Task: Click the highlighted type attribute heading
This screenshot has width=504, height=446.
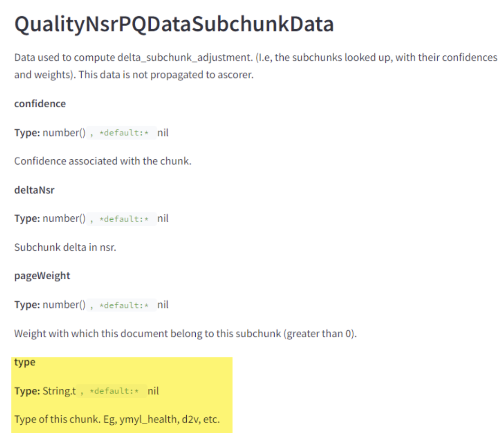Action: pyautogui.click(x=25, y=362)
